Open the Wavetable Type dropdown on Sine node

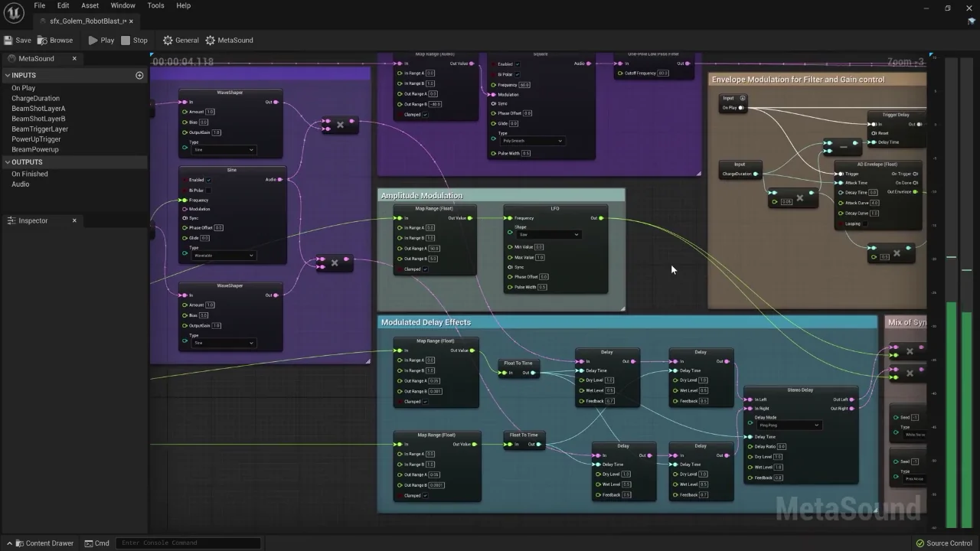tap(223, 256)
